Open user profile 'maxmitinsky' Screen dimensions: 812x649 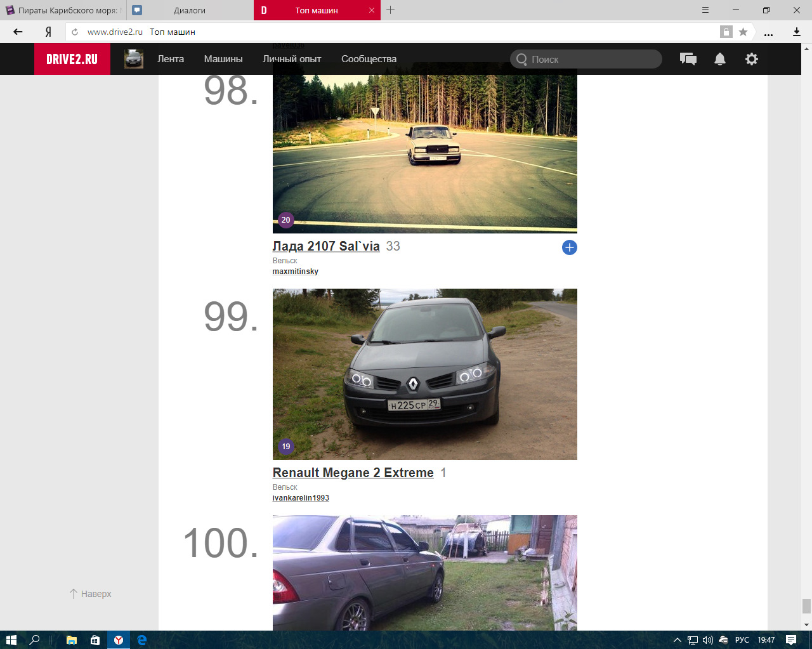(296, 272)
